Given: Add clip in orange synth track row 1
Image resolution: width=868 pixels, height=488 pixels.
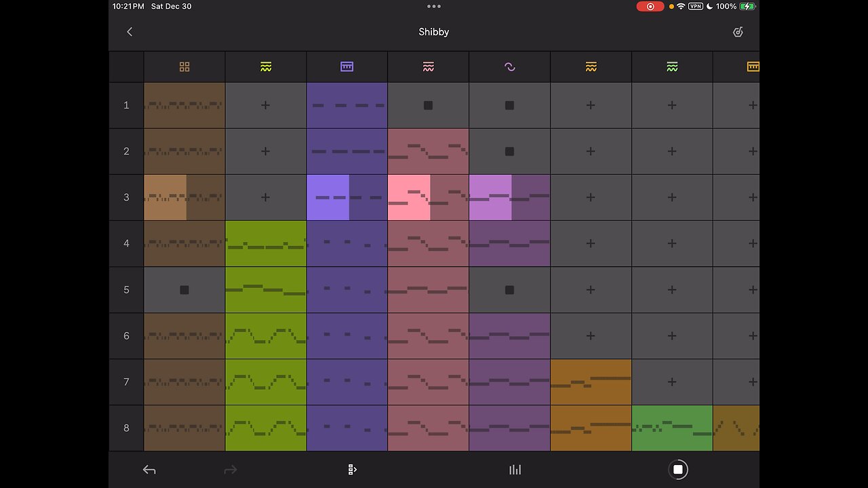Looking at the screenshot, I should pyautogui.click(x=591, y=105).
